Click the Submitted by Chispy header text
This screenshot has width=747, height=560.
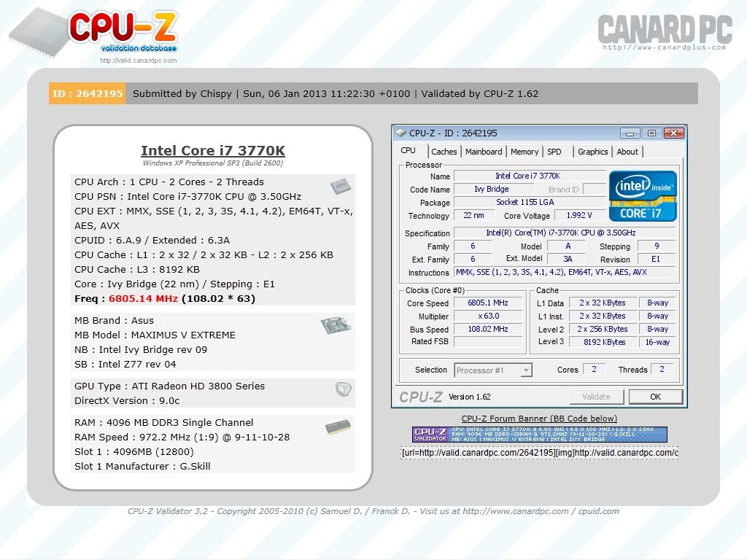pos(182,94)
